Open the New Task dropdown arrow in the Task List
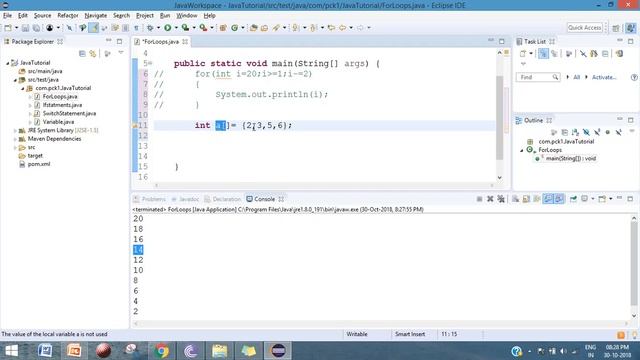The width and height of the screenshot is (640, 360). (531, 53)
